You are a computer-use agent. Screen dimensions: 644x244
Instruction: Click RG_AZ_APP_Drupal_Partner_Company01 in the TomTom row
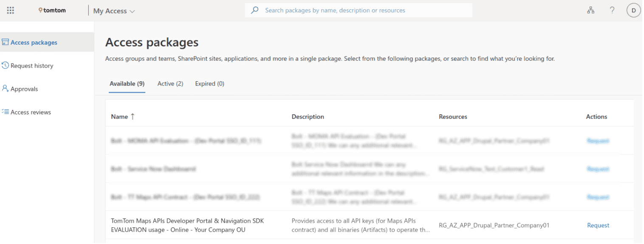coord(494,225)
